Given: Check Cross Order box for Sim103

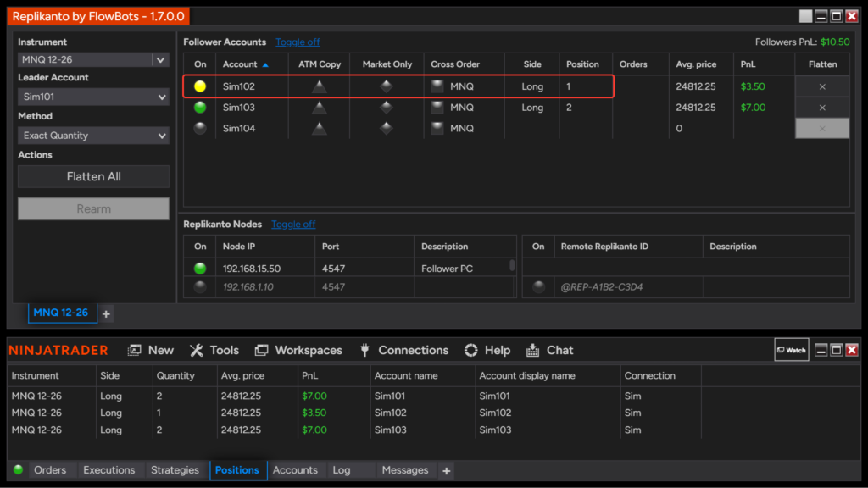Looking at the screenshot, I should click(437, 108).
